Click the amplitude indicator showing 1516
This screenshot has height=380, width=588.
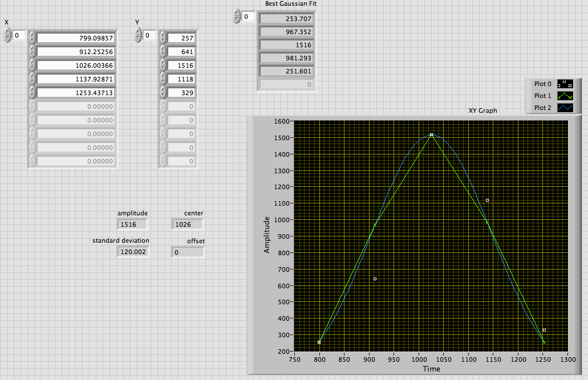point(132,224)
